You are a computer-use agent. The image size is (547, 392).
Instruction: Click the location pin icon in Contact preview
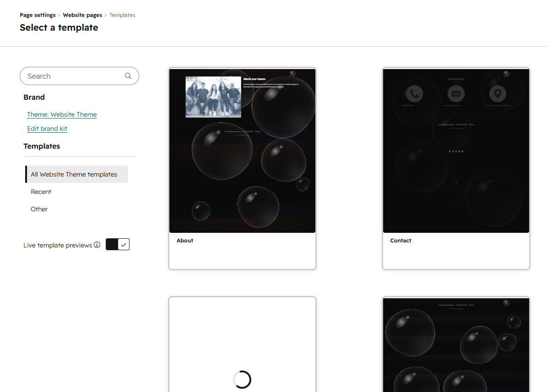point(498,93)
